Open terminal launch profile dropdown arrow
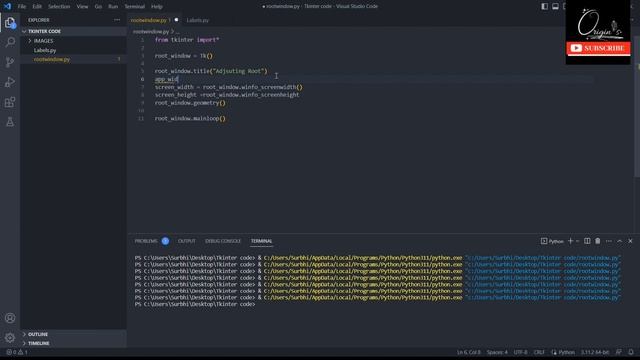Viewport: 640px width, 360px height. tap(577, 241)
